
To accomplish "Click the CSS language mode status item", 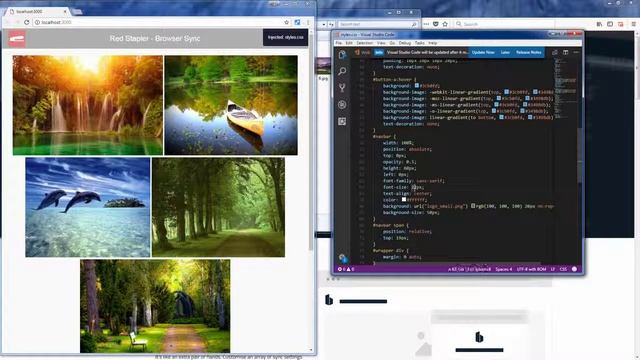I will (x=563, y=269).
